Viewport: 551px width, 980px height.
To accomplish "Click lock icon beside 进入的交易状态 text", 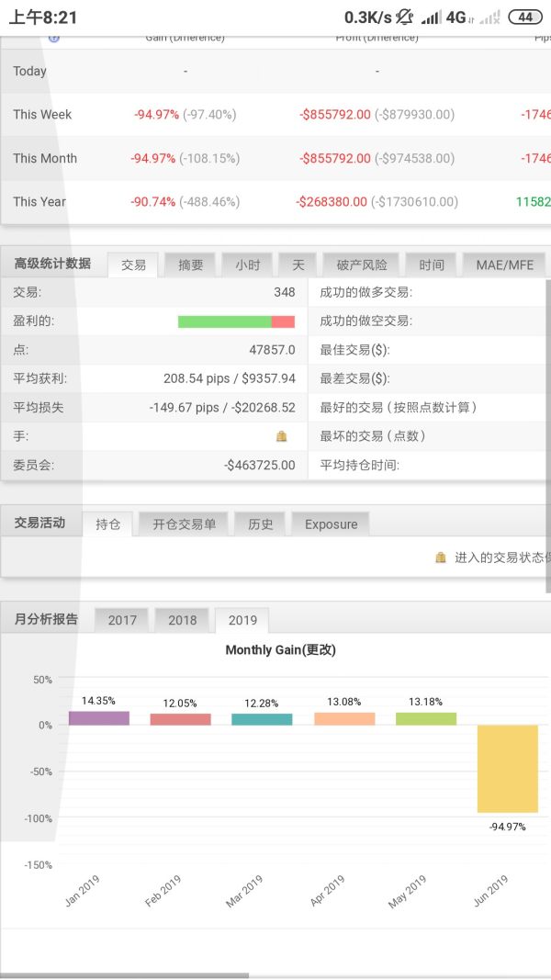I will click(441, 558).
